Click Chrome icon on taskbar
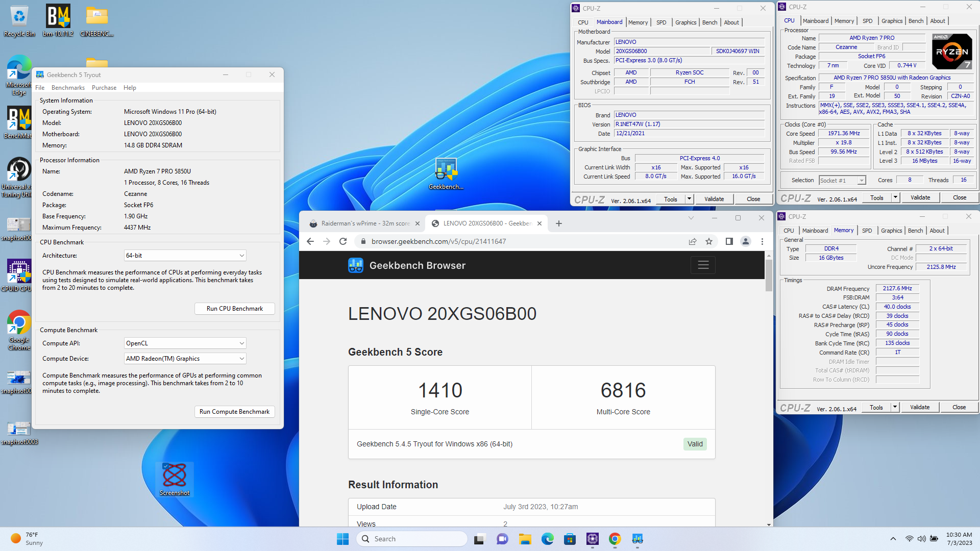Viewport: 980px width, 551px height. pyautogui.click(x=615, y=539)
